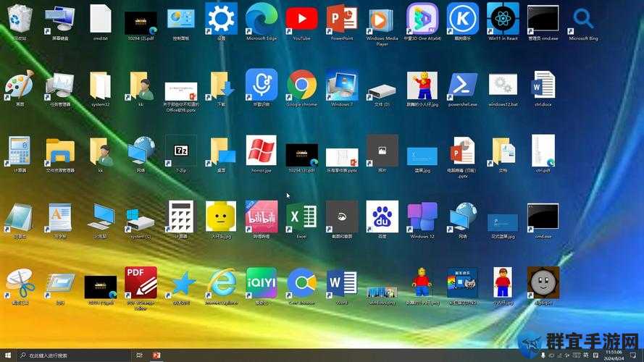The height and width of the screenshot is (362, 644).
Task: Open the Task Manager shortcut
Action: [x=60, y=85]
